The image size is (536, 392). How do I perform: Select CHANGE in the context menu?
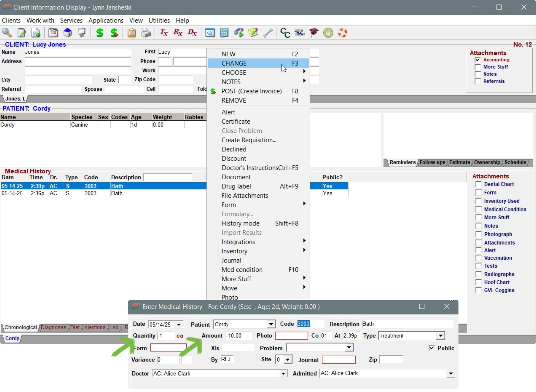(258, 63)
